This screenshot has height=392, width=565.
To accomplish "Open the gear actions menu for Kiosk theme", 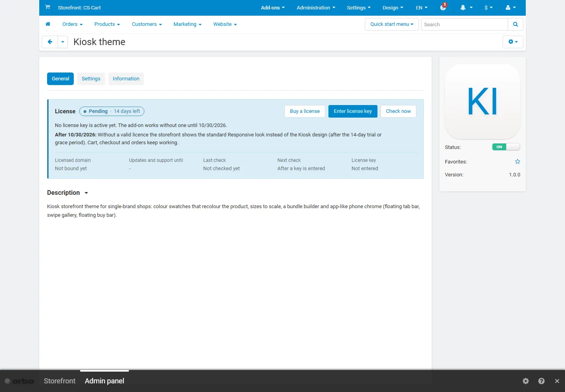I will [x=513, y=42].
